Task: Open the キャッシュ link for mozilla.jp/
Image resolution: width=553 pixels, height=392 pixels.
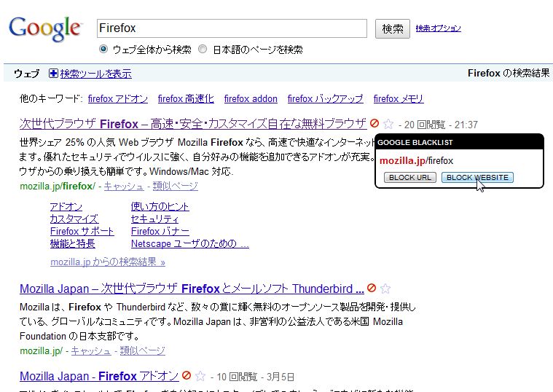Action: coord(91,351)
